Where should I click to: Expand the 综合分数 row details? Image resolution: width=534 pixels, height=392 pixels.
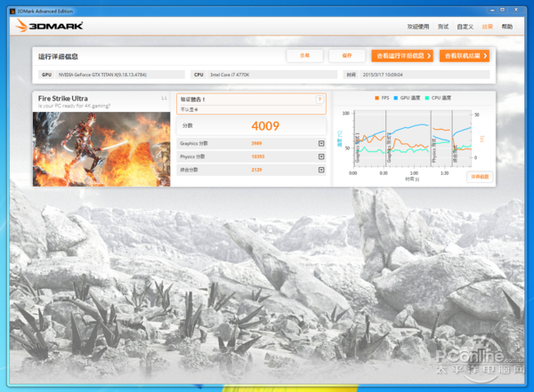[x=321, y=170]
